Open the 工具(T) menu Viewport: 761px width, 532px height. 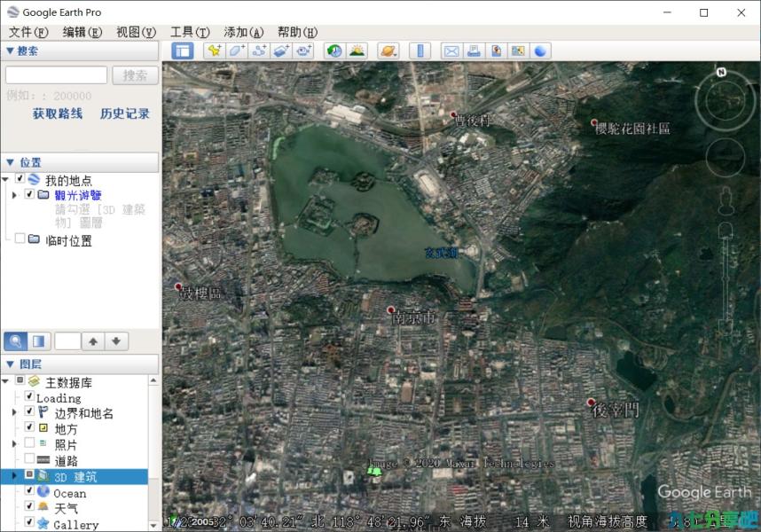point(190,32)
